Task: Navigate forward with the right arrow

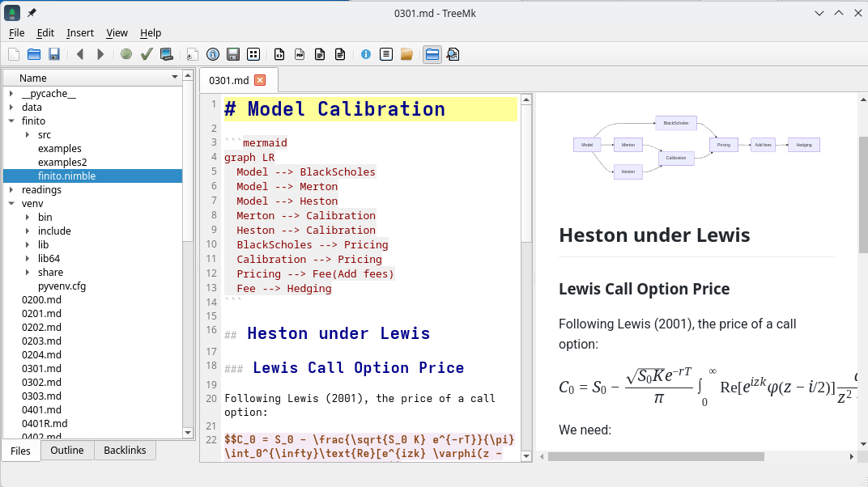Action: point(100,54)
